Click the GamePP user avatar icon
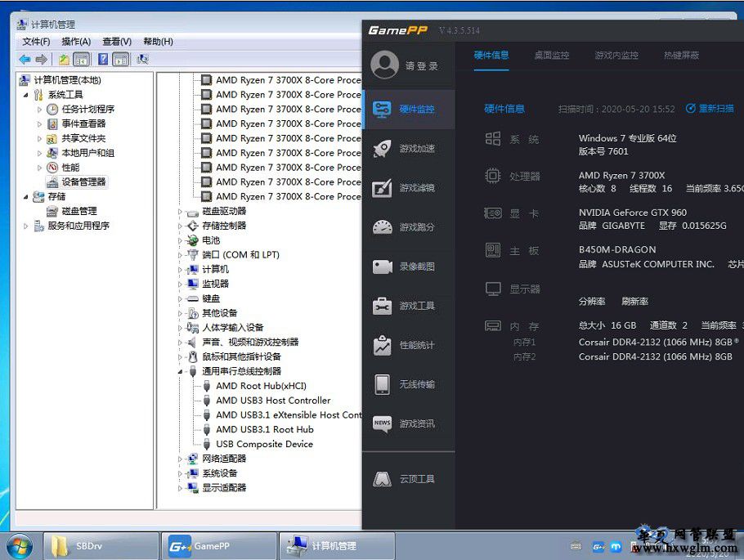The image size is (744, 560). tap(384, 65)
